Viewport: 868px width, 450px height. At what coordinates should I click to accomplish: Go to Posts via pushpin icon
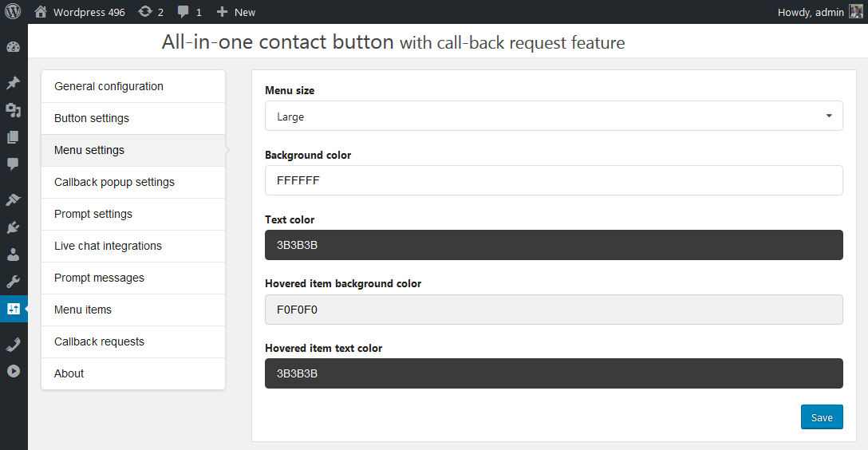(13, 83)
